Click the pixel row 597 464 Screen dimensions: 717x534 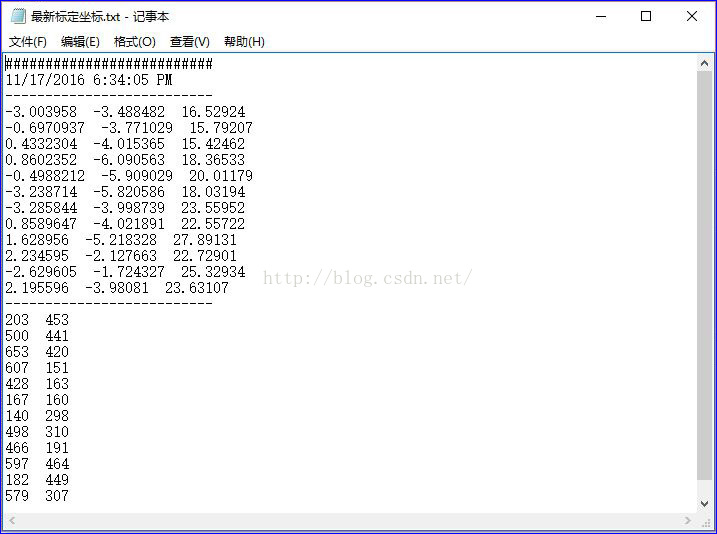tap(37, 464)
